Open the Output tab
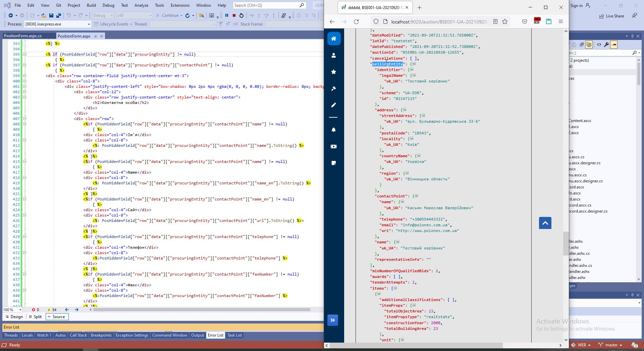Screen dimensions: 644x351 click(198, 335)
